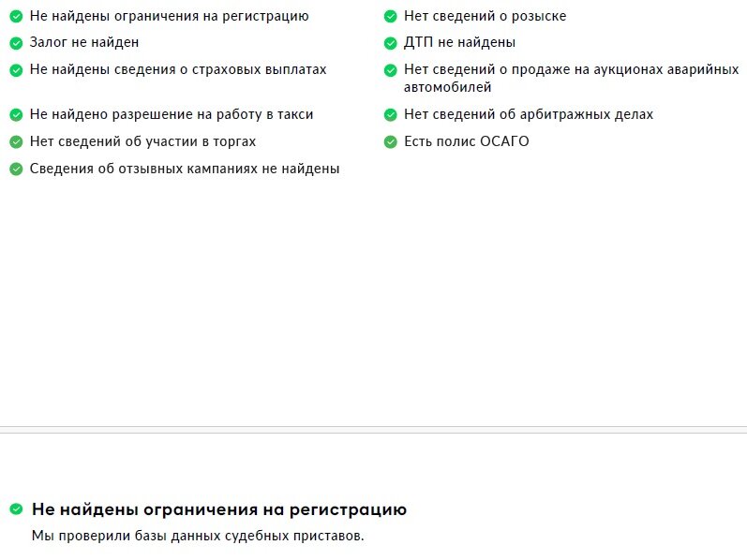Image resolution: width=747 pixels, height=560 pixels.
Task: Go to "Не найдено разрешение на работу в такси"
Action: (x=172, y=114)
